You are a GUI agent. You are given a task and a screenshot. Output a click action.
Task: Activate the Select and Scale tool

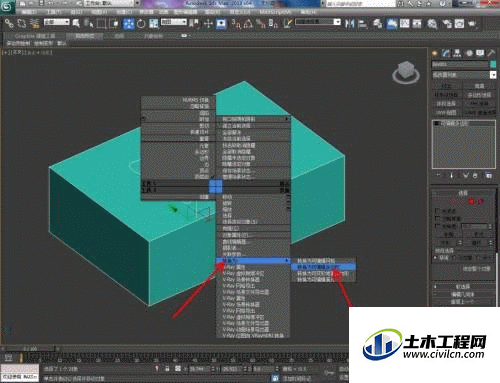154,24
